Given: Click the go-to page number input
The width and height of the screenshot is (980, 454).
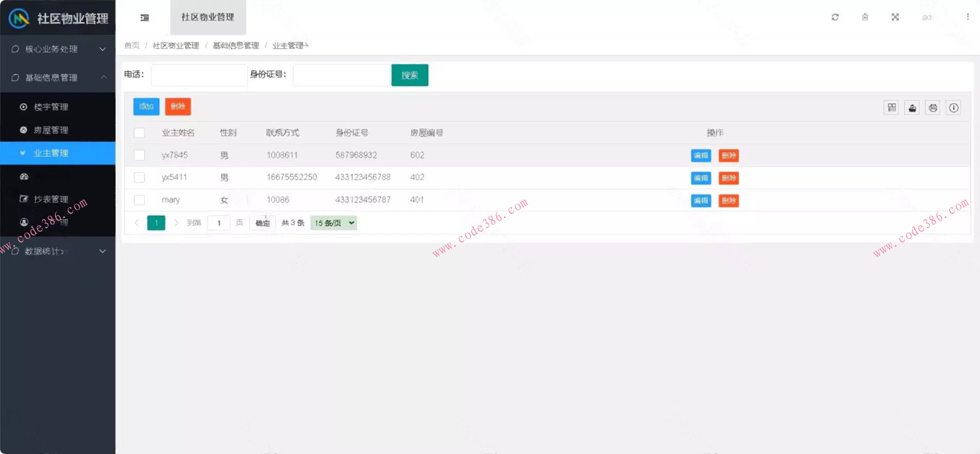Looking at the screenshot, I should [x=219, y=223].
